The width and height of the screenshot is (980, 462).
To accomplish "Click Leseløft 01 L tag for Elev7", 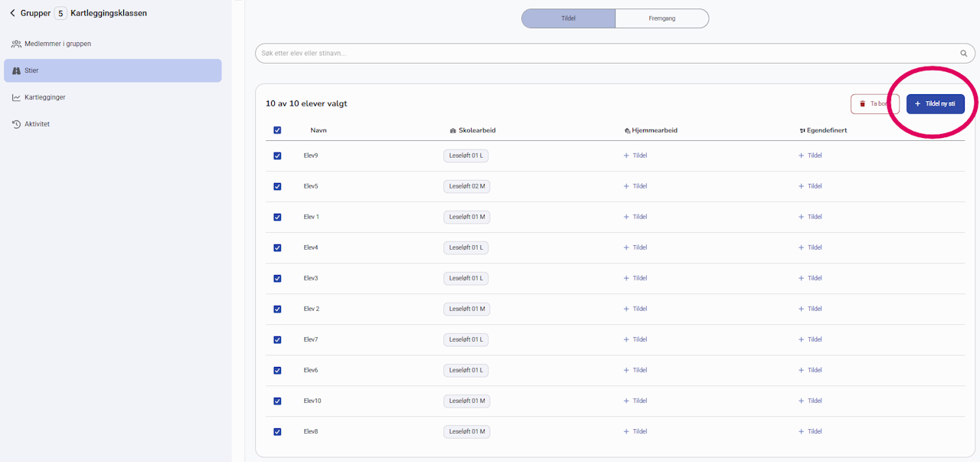I will coord(465,339).
